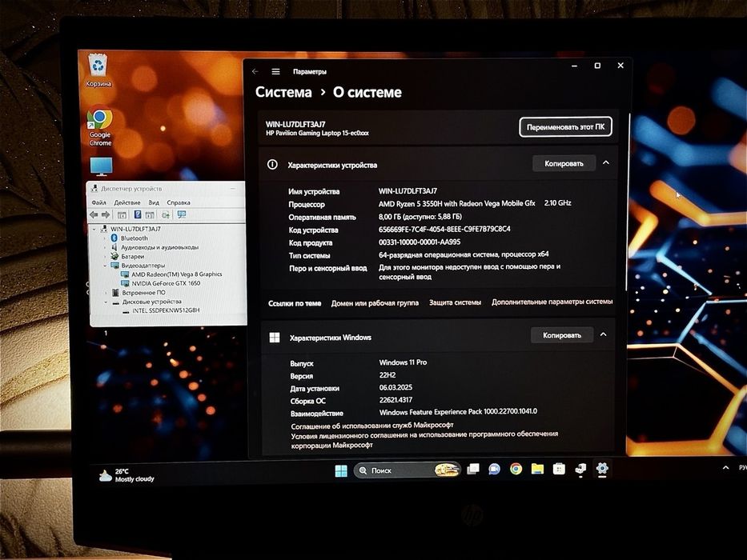The height and width of the screenshot is (560, 747).
Task: Click the Windows 11 Pro edition value
Action: point(403,362)
